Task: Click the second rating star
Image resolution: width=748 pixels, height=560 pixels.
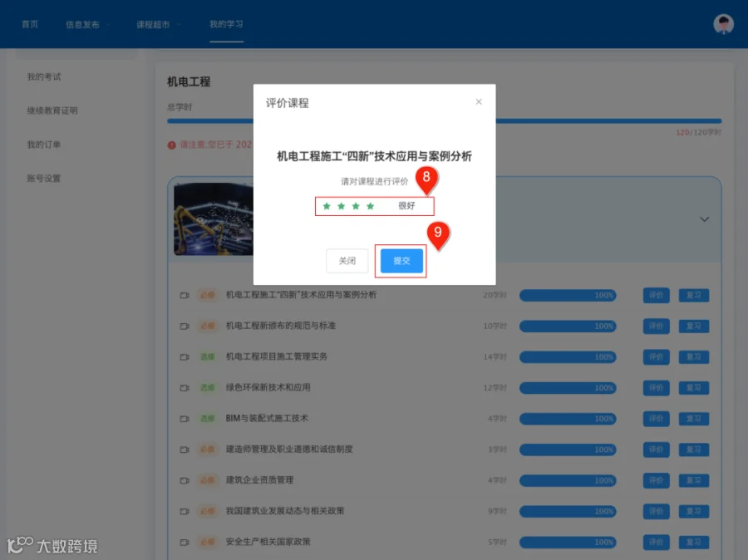Action: pos(341,206)
